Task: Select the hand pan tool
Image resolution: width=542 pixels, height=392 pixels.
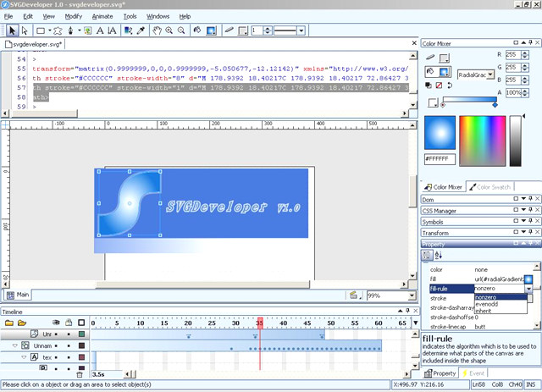Action: (x=158, y=30)
